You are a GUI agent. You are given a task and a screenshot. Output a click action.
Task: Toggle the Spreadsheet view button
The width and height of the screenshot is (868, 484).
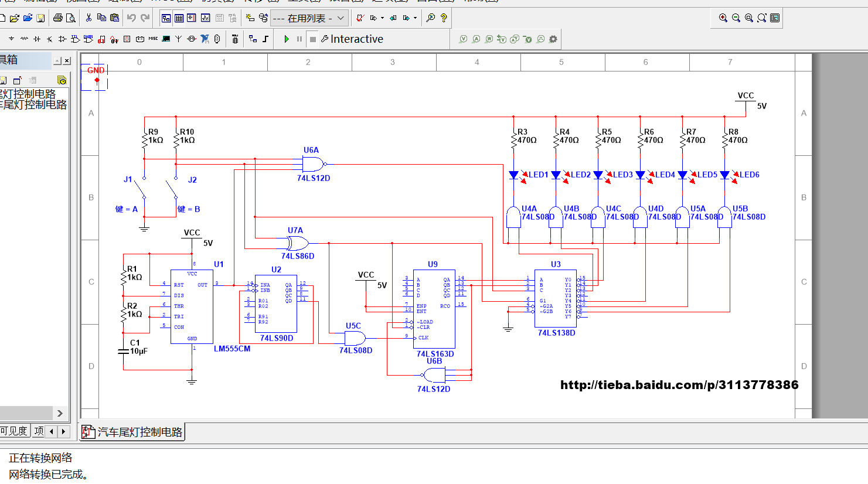(179, 18)
